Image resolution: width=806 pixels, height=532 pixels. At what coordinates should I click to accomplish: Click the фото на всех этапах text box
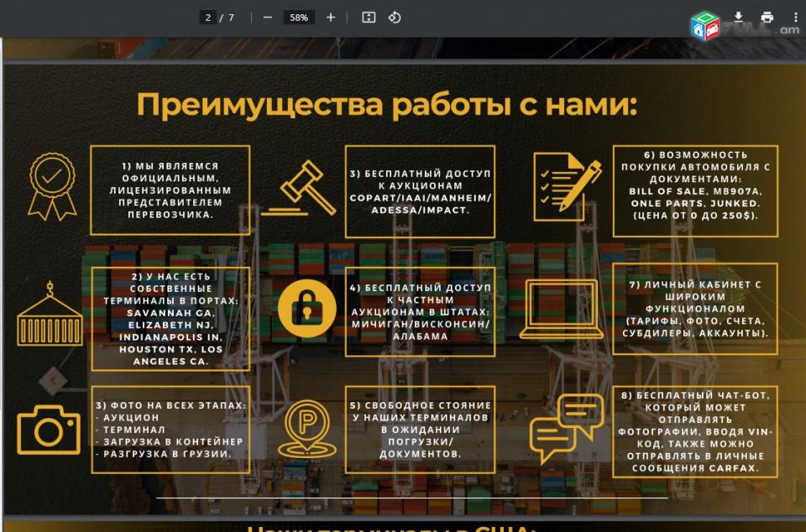pos(170,430)
